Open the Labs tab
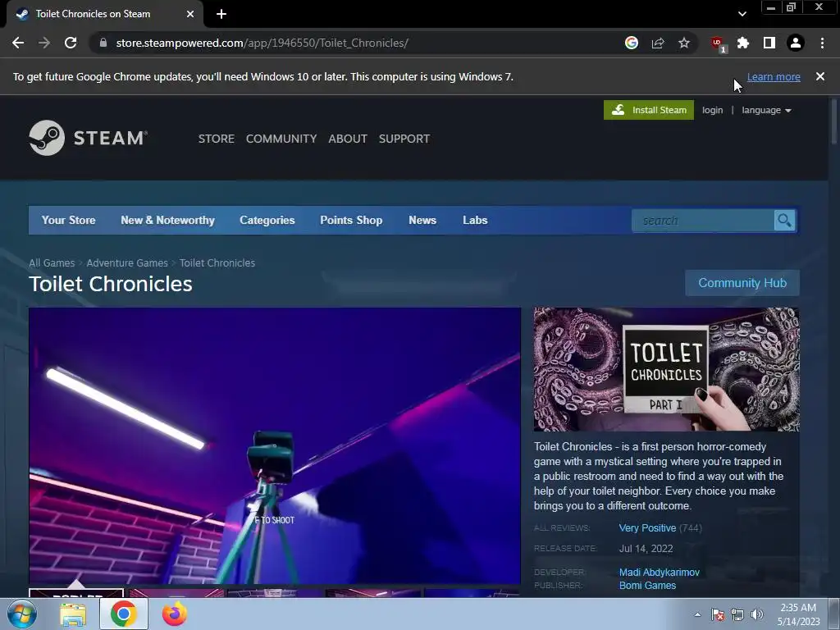The width and height of the screenshot is (840, 630). click(x=475, y=220)
